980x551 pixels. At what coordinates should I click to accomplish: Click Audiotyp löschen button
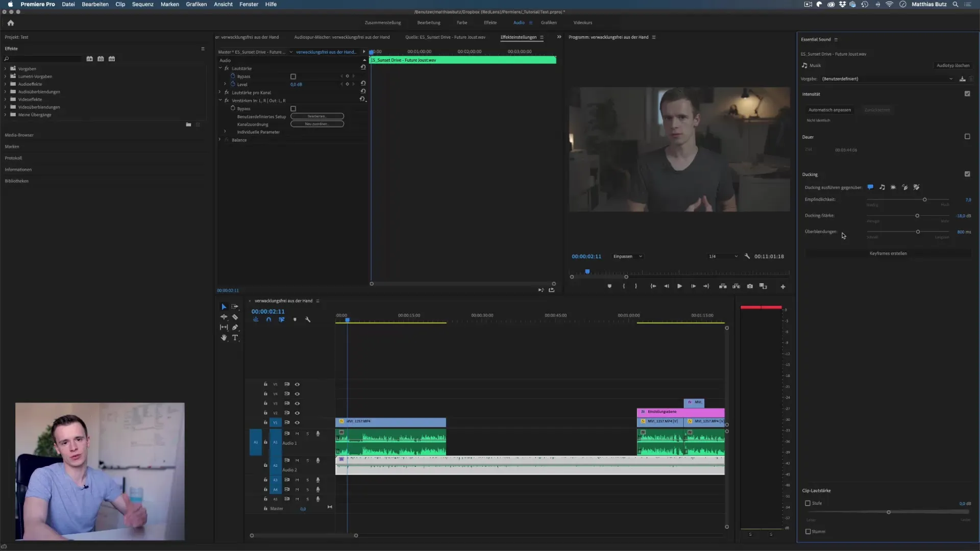953,65
